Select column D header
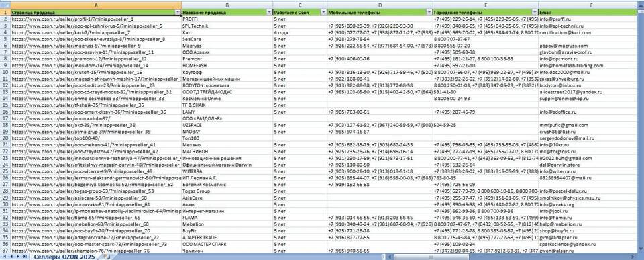Screen dimensions: 644x260 click(380, 5)
